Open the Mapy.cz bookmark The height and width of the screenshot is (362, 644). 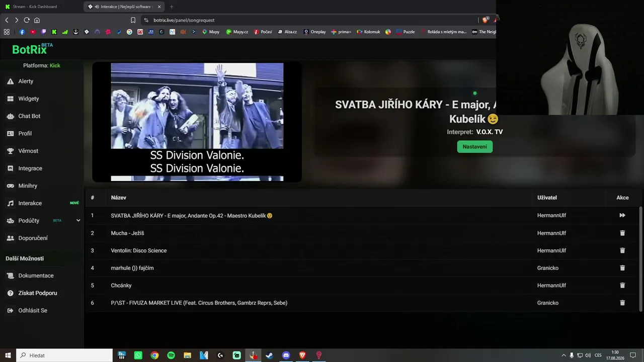[x=237, y=32]
